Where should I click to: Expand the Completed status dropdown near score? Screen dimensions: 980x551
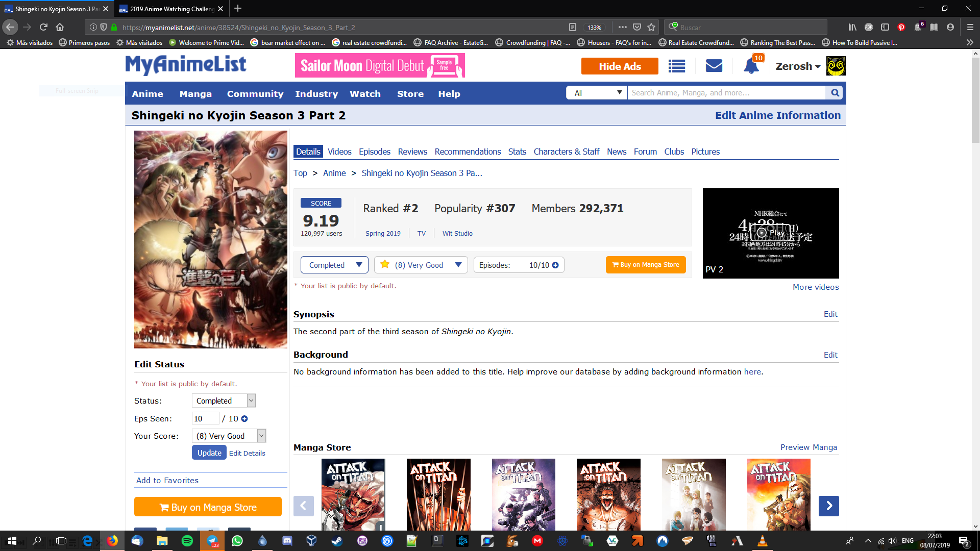coord(335,265)
